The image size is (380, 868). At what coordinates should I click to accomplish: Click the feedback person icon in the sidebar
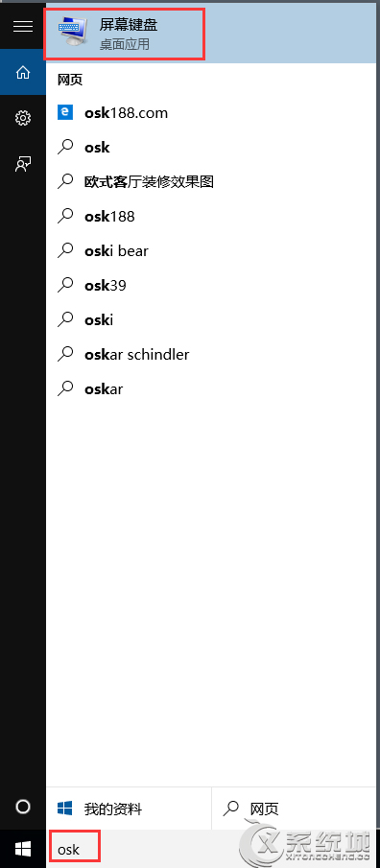click(23, 164)
